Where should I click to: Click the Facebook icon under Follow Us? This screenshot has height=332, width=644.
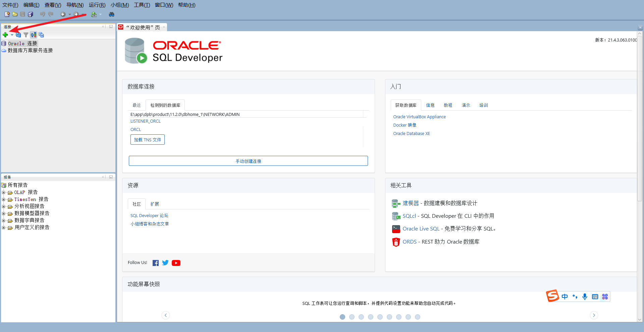(x=156, y=263)
